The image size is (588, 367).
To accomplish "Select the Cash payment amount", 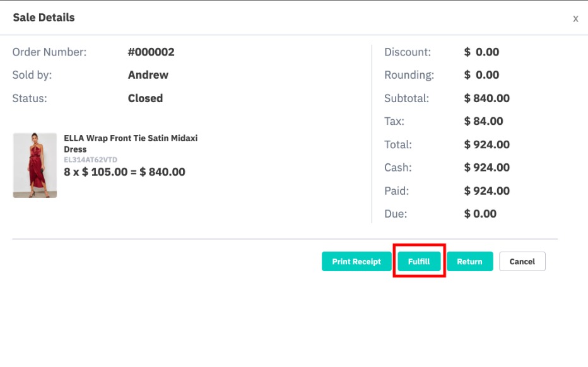I will pyautogui.click(x=487, y=168).
